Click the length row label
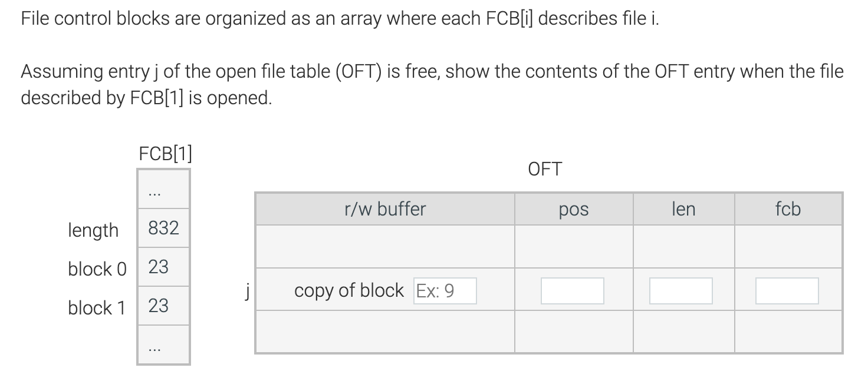This screenshot has width=868, height=371. coord(94,230)
